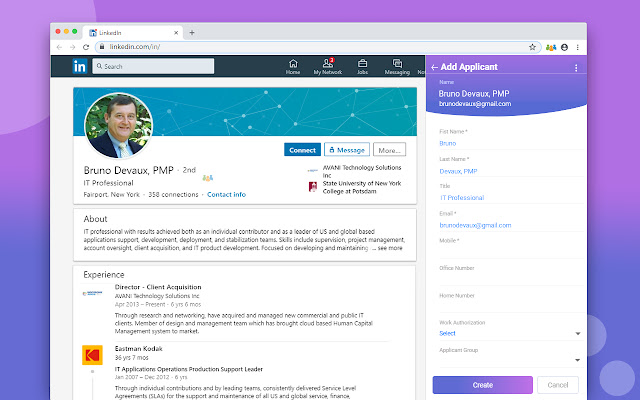Click the Bruno Devaux, PMP profile name
This screenshot has height=400, width=640.
pos(129,170)
